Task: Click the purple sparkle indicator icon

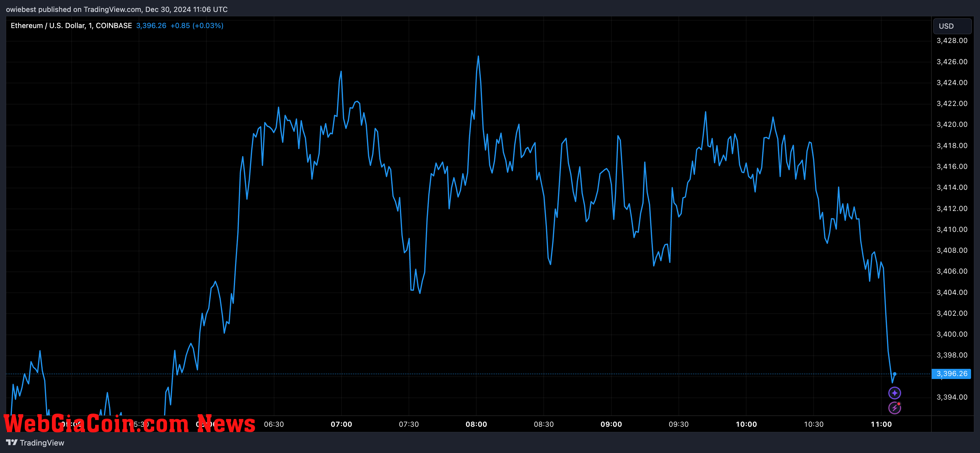Action: (x=894, y=393)
